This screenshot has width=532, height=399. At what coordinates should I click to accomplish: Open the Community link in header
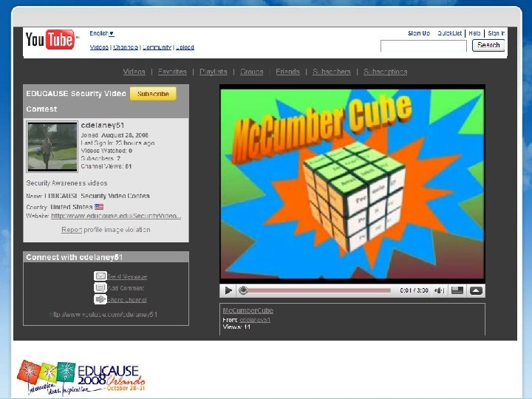[157, 47]
